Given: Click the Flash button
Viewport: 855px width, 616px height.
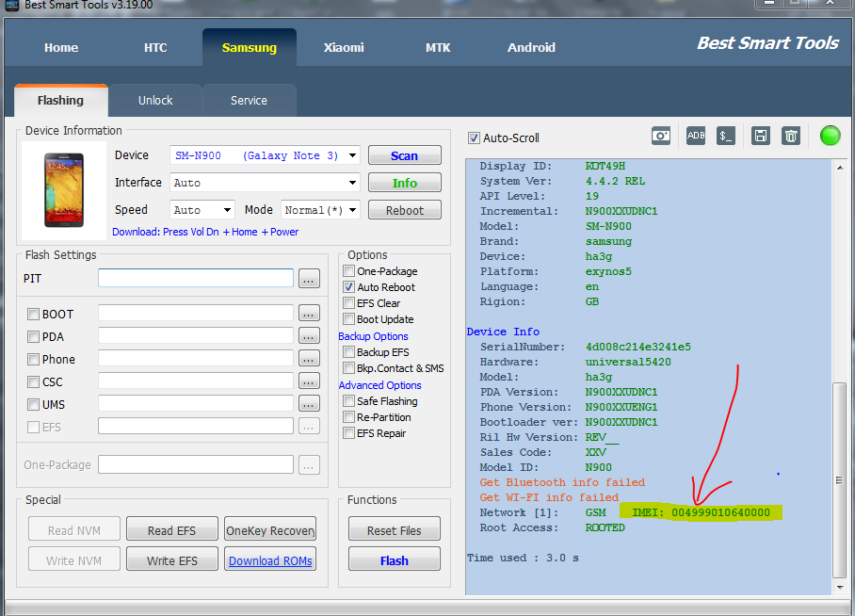Looking at the screenshot, I should tap(395, 559).
